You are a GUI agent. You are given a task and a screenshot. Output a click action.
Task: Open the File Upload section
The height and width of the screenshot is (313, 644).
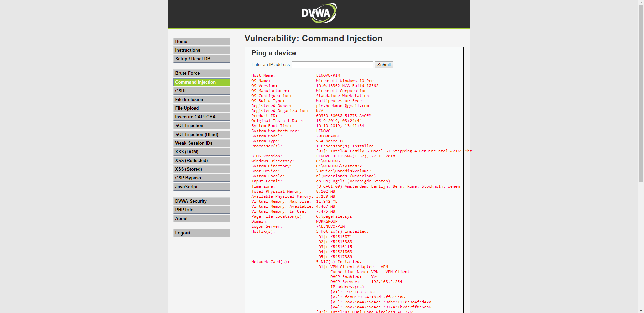[202, 108]
